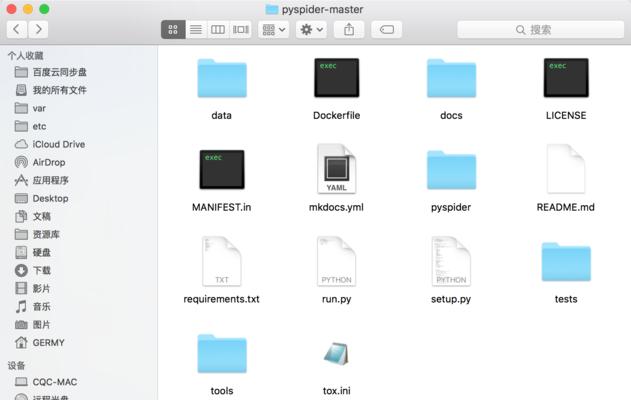Click the pyspider-master title folder icon

tap(272, 9)
